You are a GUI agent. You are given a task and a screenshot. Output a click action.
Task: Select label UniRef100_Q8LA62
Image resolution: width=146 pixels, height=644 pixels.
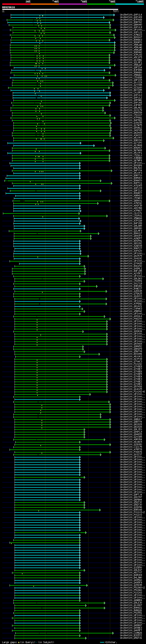pos(131,108)
